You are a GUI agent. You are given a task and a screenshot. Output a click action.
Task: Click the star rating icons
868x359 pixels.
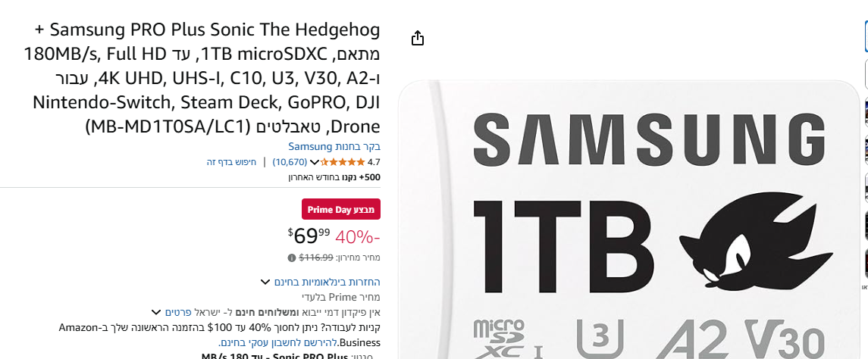(342, 162)
